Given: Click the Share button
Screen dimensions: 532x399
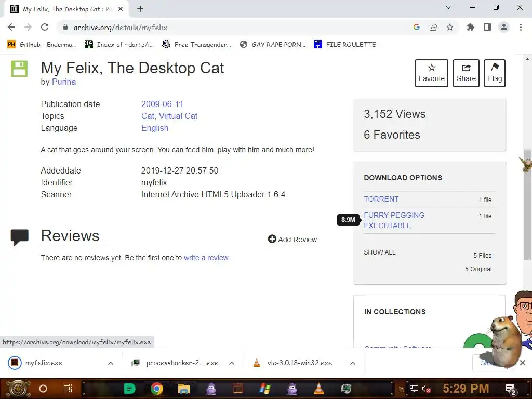Looking at the screenshot, I should [466, 73].
